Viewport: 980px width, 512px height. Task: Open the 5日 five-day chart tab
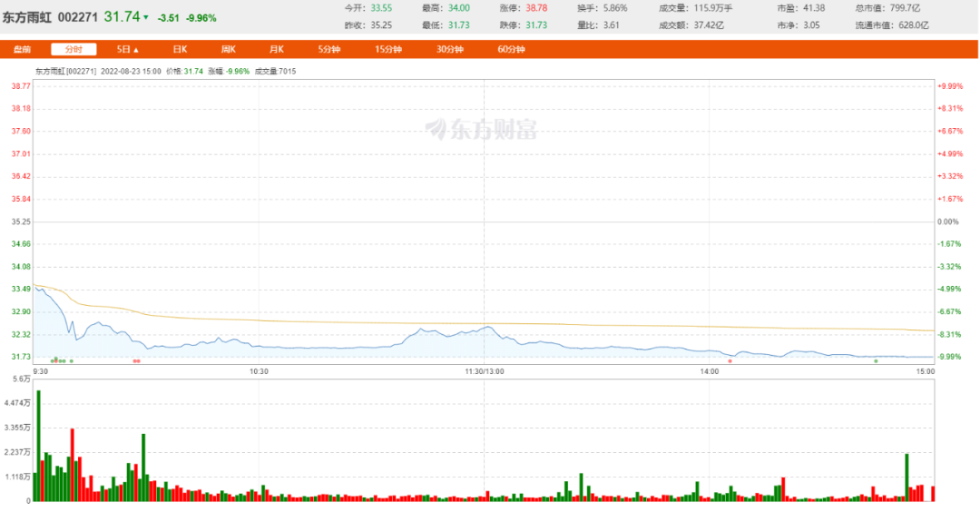[x=123, y=49]
